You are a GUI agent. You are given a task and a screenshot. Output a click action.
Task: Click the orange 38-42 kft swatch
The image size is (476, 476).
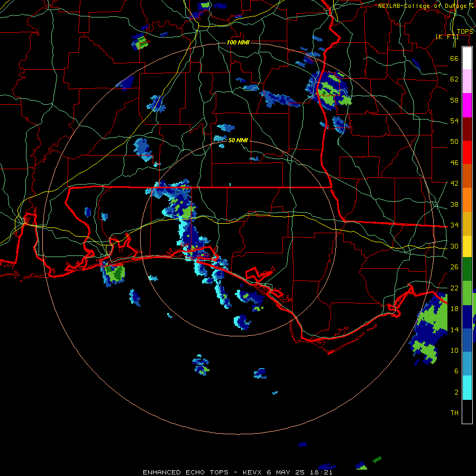pos(467,200)
